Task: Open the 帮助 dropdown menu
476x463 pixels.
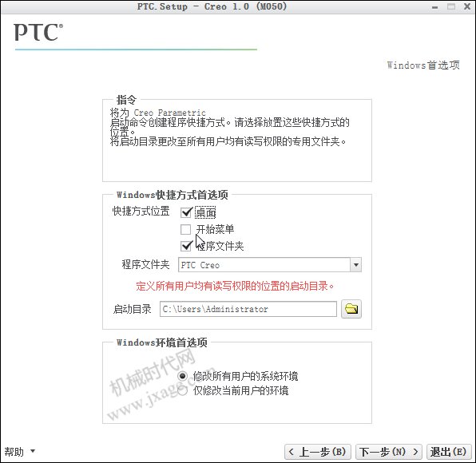Action: pos(20,452)
